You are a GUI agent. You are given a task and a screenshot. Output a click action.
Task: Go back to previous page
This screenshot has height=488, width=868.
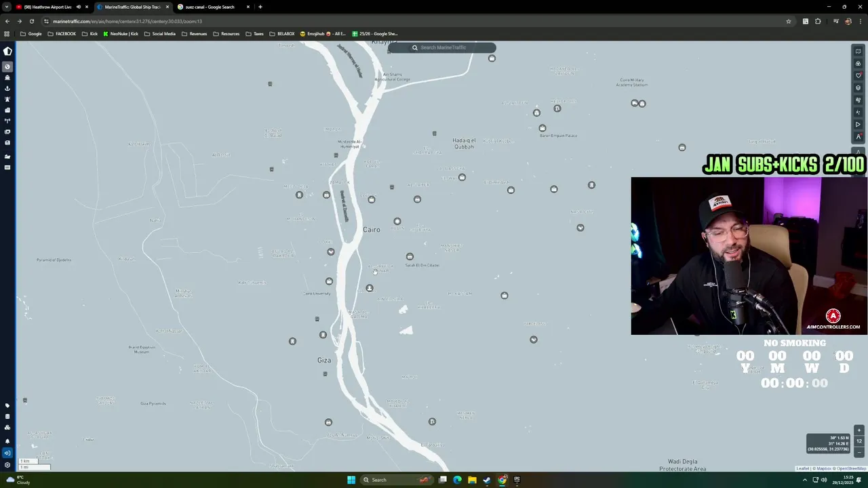coord(7,21)
